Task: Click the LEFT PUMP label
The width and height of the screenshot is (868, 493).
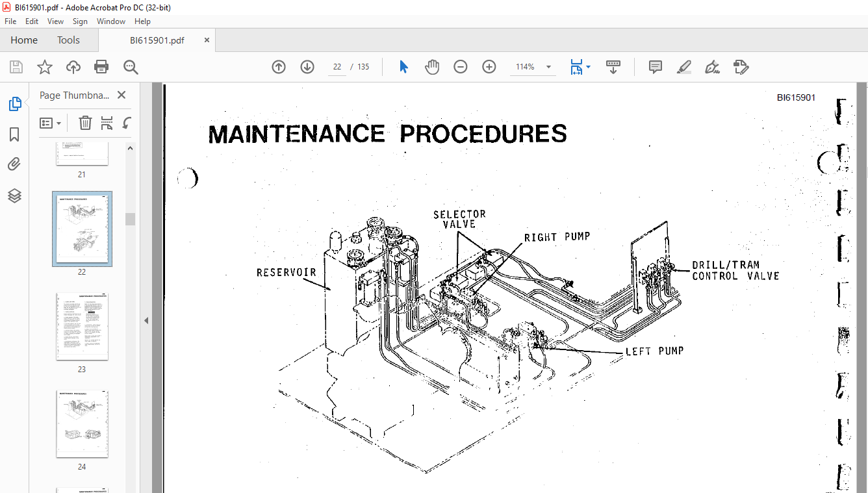Action: tap(654, 351)
